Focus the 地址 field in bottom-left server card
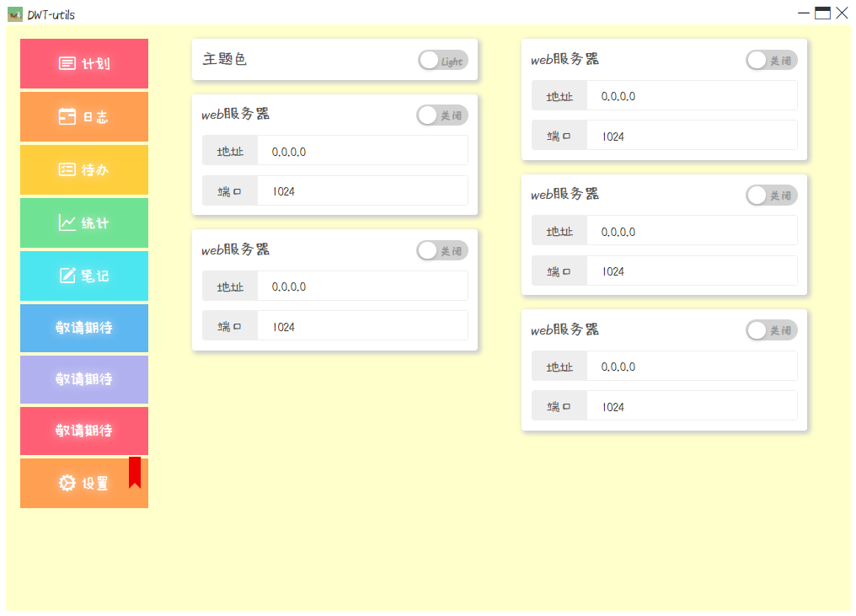Image resolution: width=856 pixels, height=616 pixels. (x=361, y=287)
